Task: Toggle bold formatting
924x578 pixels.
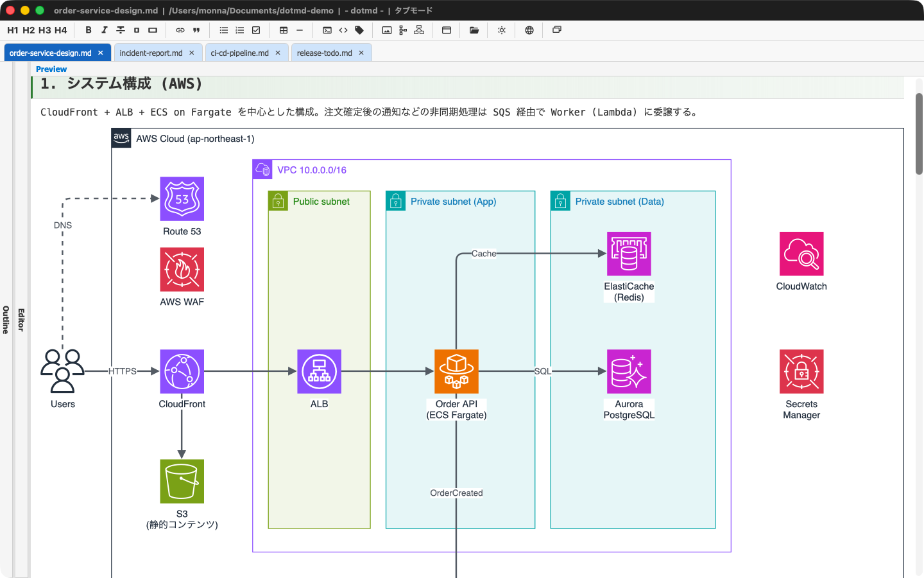Action: tap(89, 30)
